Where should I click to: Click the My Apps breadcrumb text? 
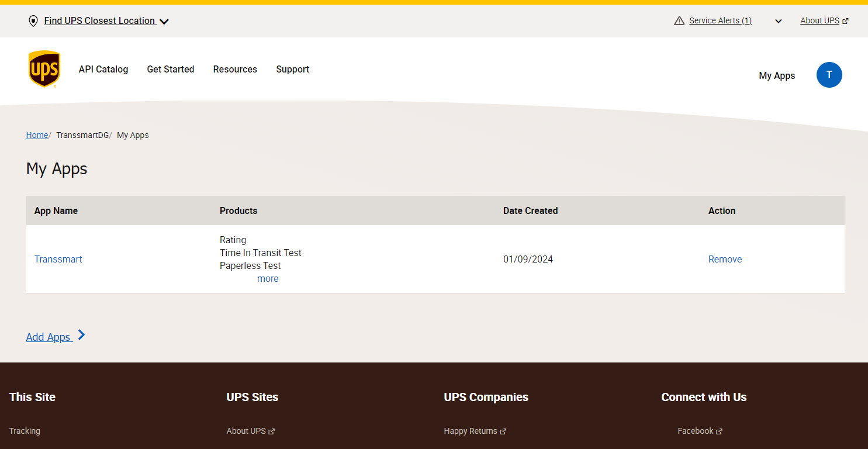point(133,135)
